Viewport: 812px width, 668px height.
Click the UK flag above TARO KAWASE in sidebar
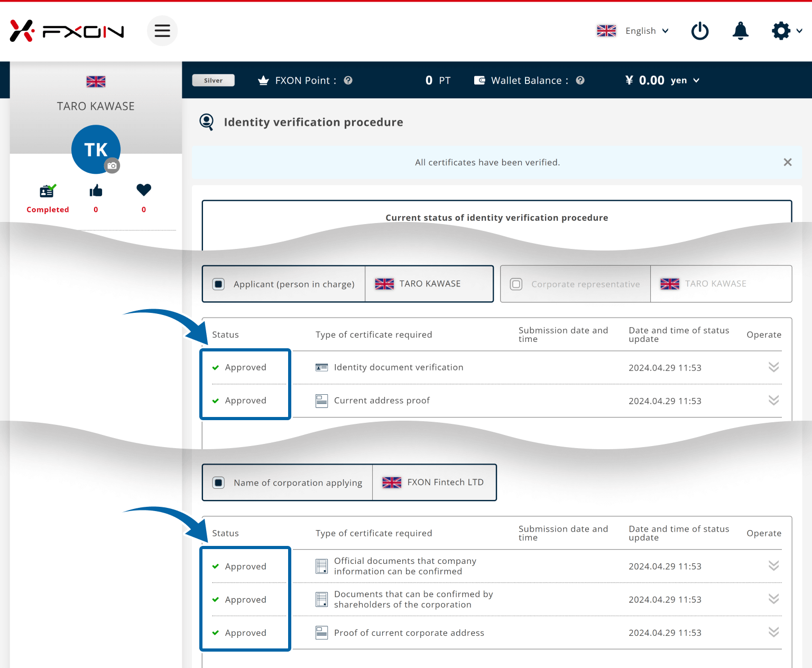click(96, 81)
